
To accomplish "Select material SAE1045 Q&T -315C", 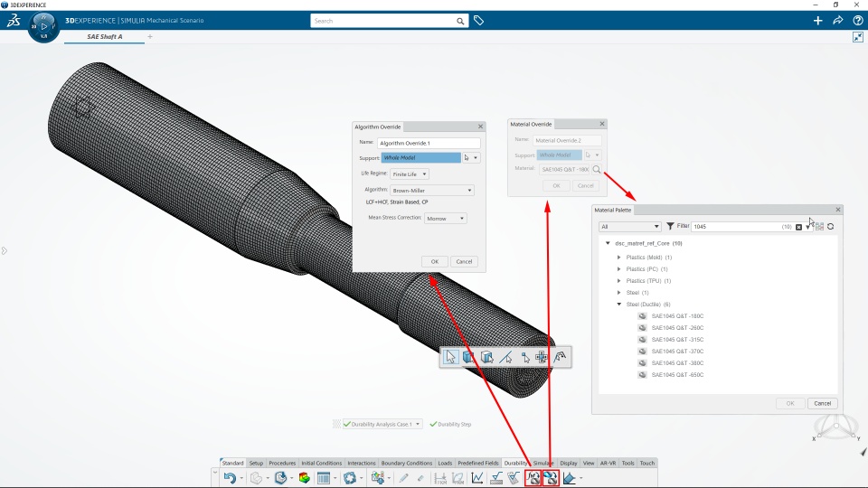I will (x=677, y=339).
